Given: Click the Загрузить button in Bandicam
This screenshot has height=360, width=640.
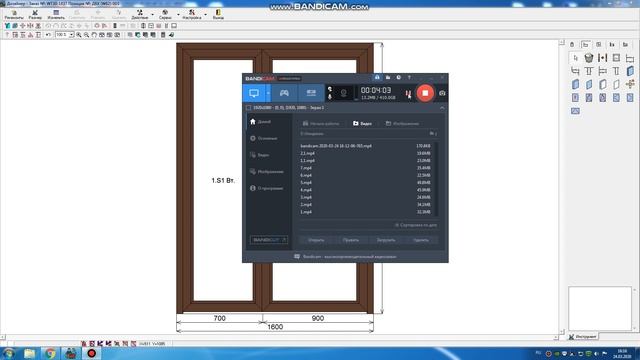Looking at the screenshot, I should point(386,240).
